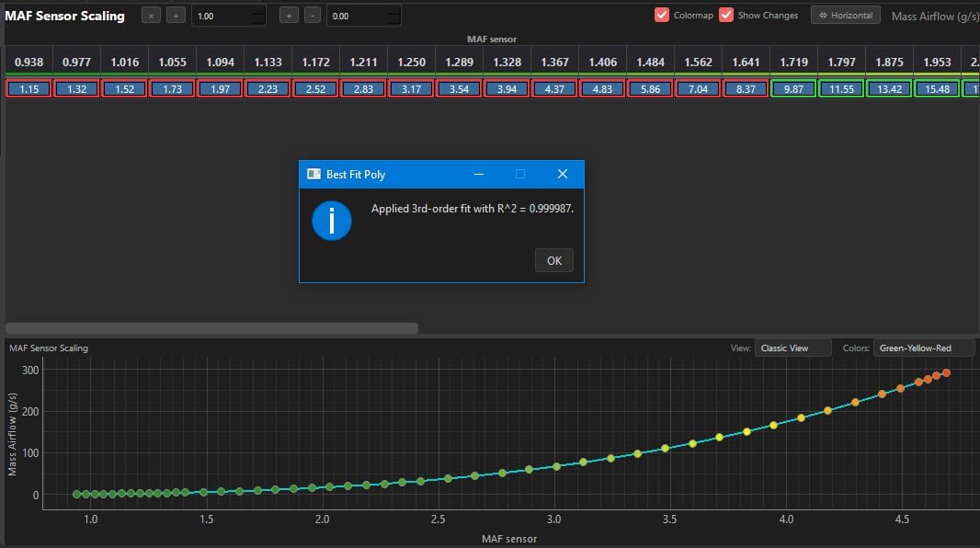This screenshot has height=548, width=980.
Task: Click the Horizontal orientation button
Action: [846, 15]
